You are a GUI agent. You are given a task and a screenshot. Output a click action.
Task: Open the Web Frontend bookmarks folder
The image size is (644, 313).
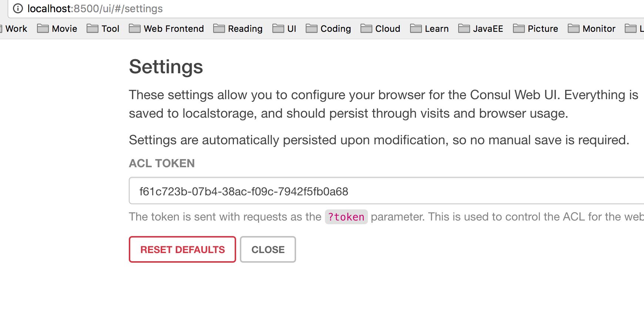click(x=167, y=29)
